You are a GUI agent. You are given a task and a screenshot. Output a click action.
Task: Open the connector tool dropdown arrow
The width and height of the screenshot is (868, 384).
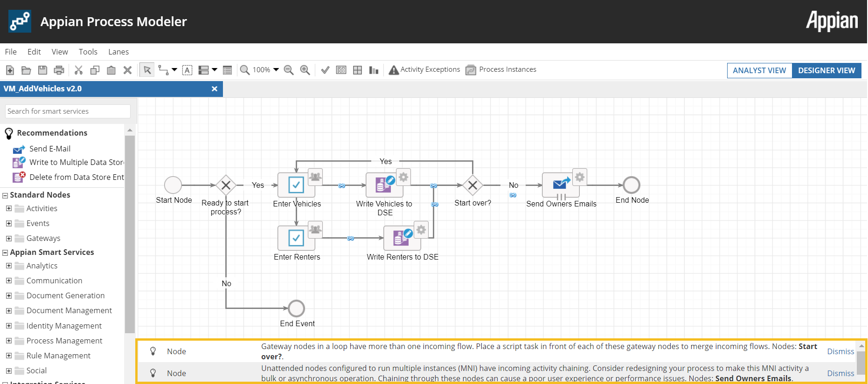point(174,69)
